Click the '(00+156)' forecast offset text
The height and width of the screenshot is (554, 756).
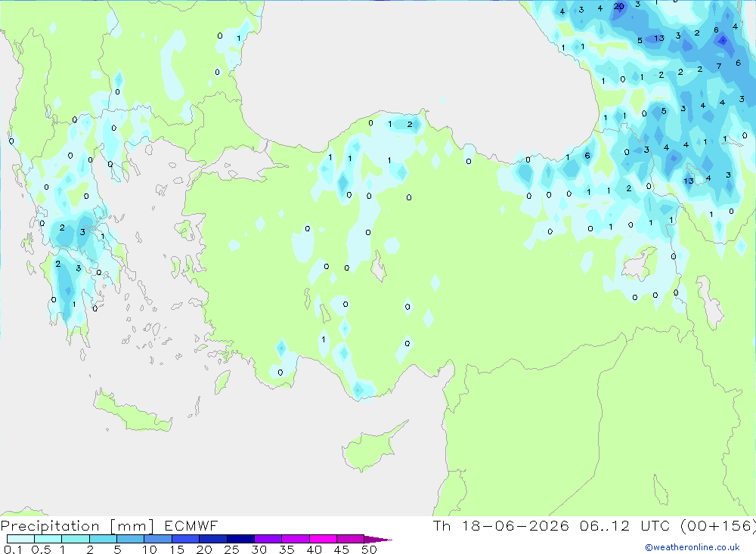click(717, 525)
